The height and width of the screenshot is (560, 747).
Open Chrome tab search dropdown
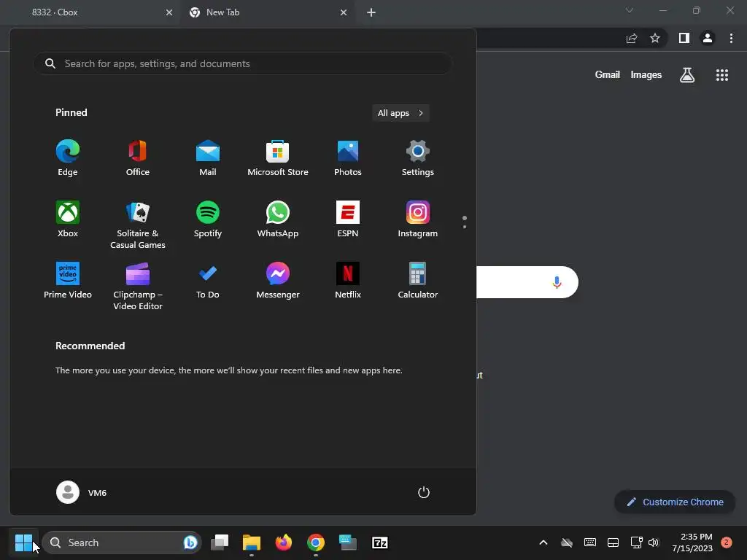pyautogui.click(x=630, y=10)
